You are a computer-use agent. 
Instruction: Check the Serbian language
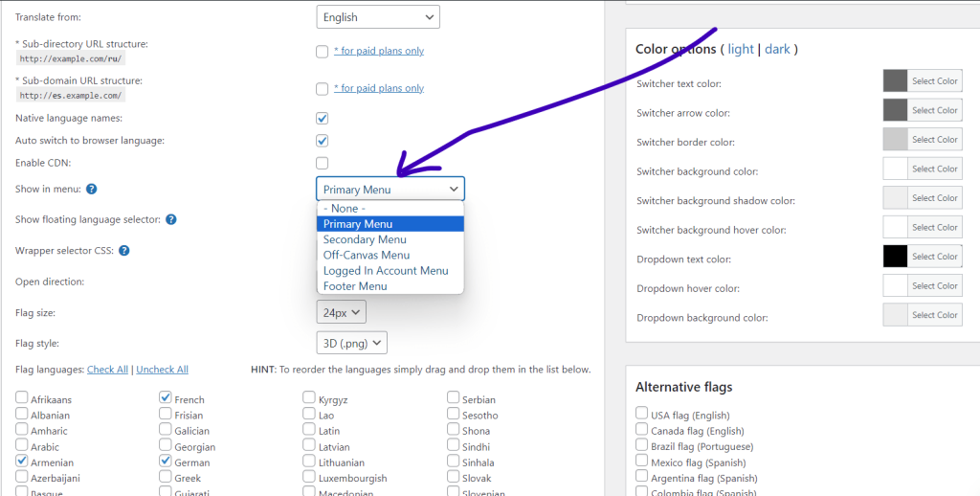pyautogui.click(x=453, y=397)
